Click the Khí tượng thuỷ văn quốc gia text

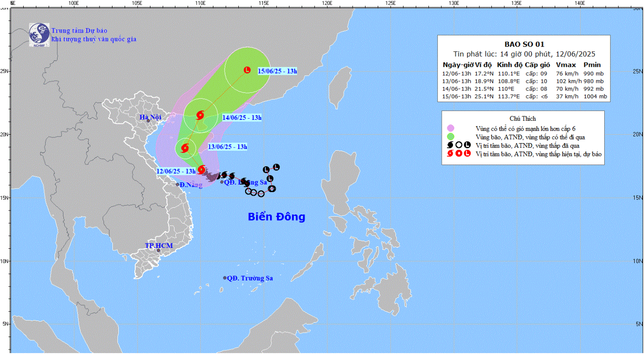[x=94, y=39]
